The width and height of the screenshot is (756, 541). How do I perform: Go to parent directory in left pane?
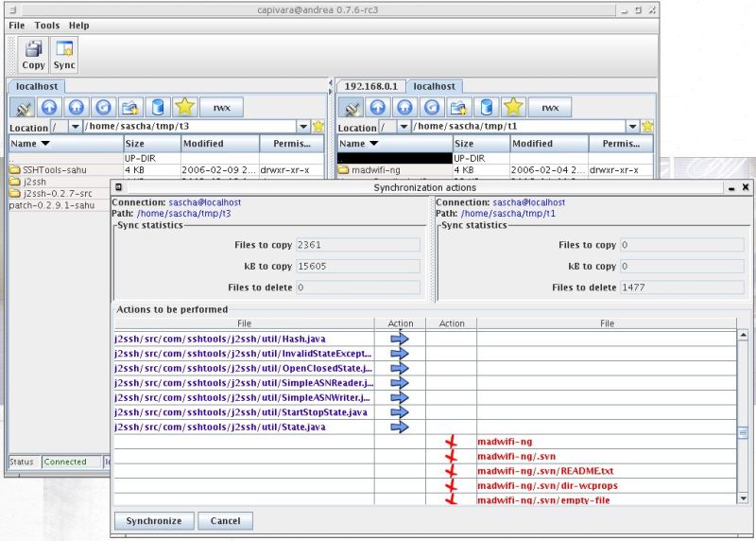tap(51, 108)
